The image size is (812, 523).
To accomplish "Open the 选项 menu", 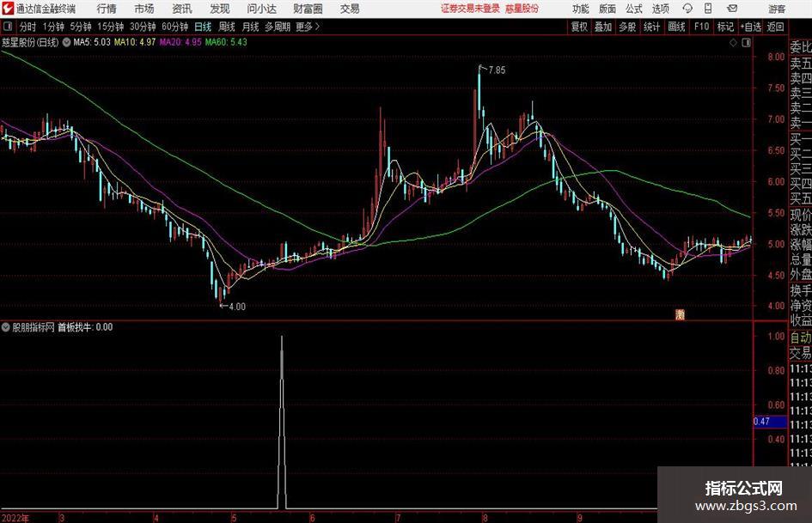I will click(661, 9).
